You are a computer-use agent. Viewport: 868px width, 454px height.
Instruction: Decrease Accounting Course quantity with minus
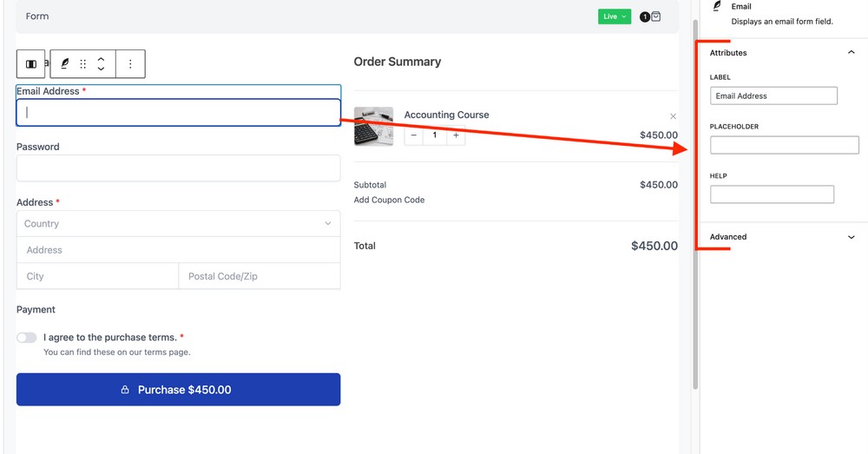(x=414, y=135)
